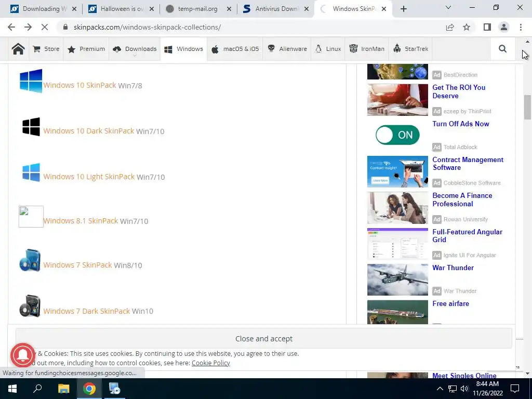532x399 pixels.
Task: Open the tab search chevron
Action: [x=448, y=7]
